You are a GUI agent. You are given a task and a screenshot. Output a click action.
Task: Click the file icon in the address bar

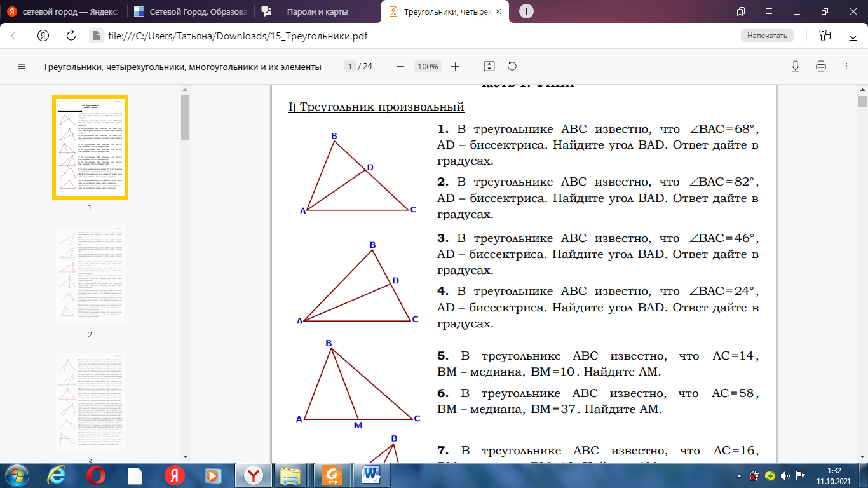click(x=97, y=36)
